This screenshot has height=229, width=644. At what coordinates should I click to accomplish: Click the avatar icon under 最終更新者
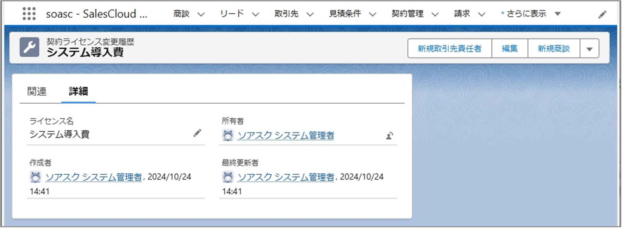click(227, 177)
